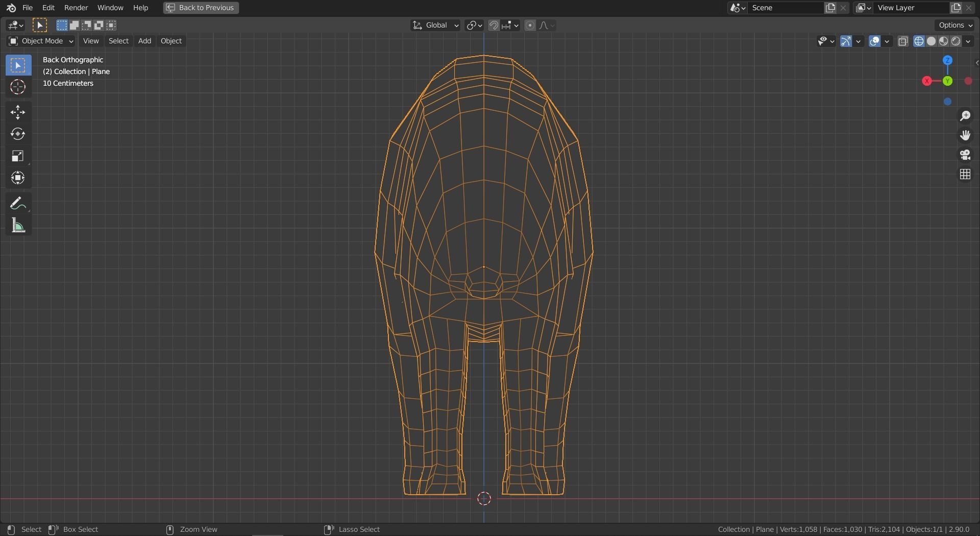Open the viewport Add menu
The image size is (980, 536).
pyautogui.click(x=144, y=41)
